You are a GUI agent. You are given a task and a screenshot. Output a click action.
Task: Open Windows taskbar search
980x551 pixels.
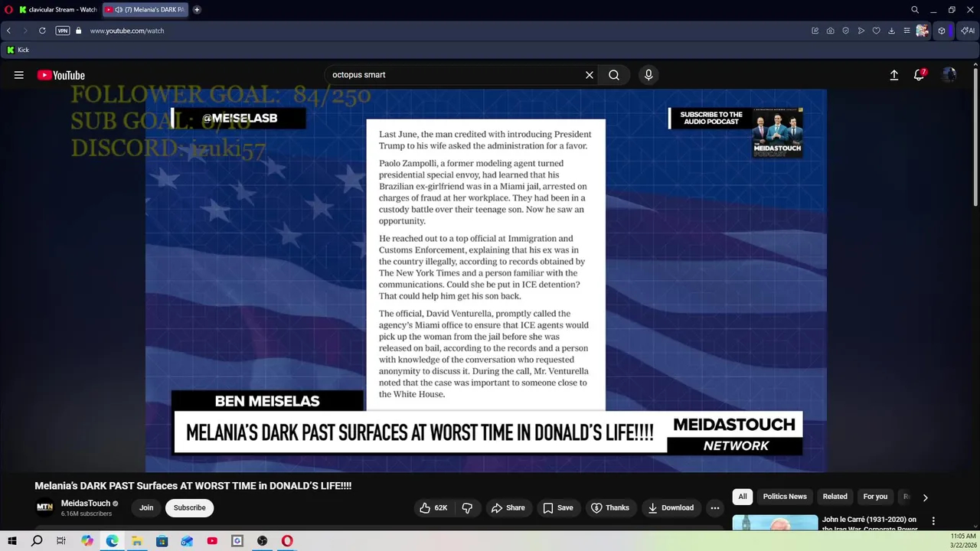[37, 541]
